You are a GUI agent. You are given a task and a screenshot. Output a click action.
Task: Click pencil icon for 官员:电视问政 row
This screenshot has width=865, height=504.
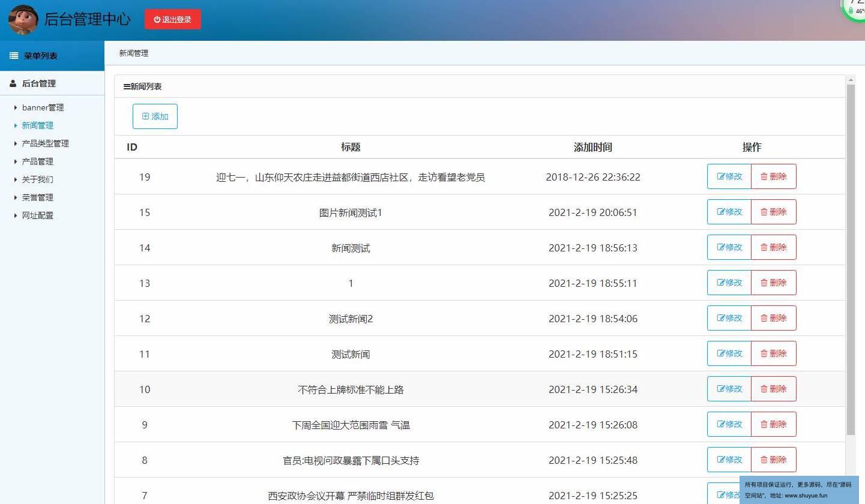pyautogui.click(x=721, y=460)
